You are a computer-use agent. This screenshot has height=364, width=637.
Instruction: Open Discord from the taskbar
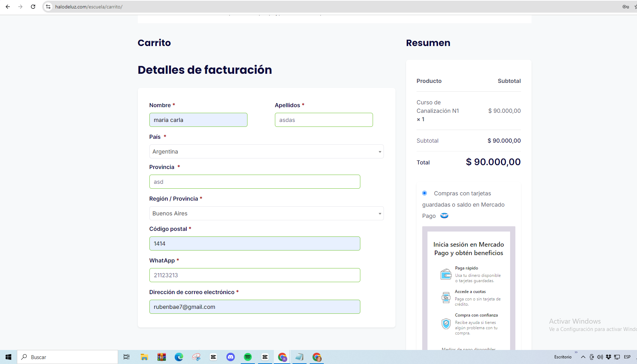pos(230,357)
